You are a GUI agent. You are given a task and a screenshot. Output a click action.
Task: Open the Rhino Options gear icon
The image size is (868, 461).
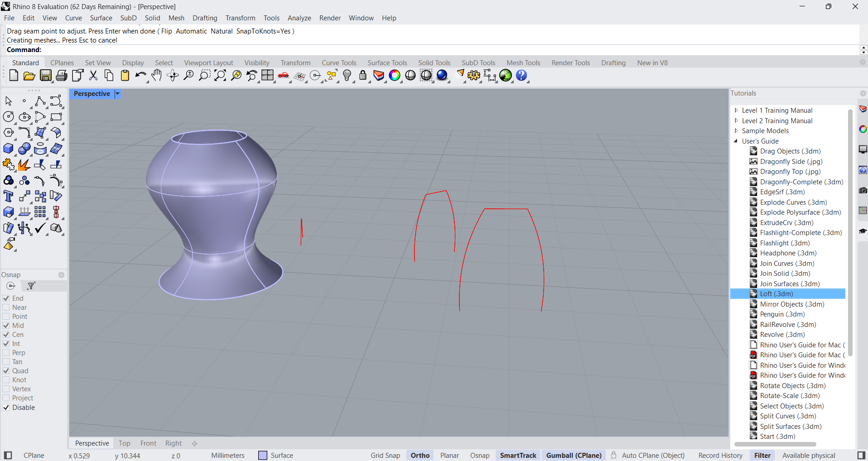pyautogui.click(x=473, y=76)
